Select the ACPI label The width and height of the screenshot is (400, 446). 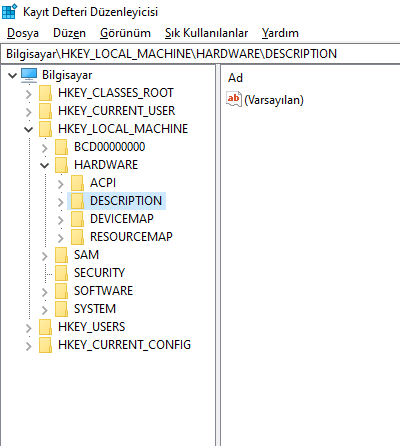[103, 183]
